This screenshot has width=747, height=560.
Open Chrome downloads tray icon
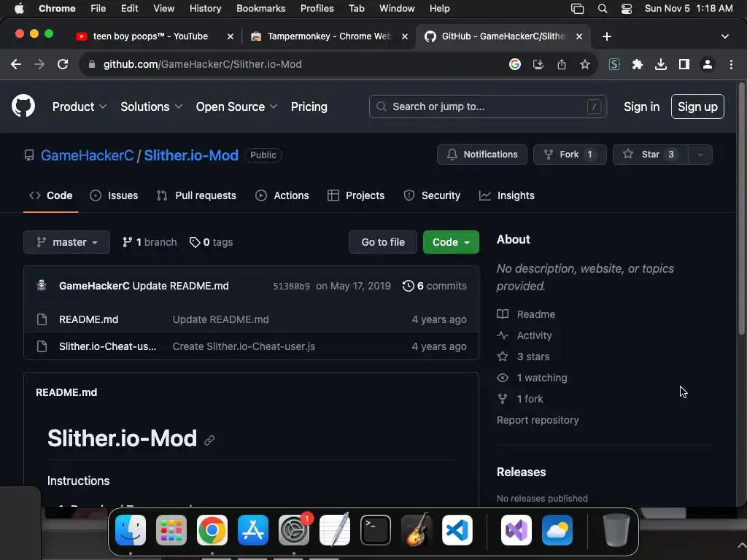(661, 64)
